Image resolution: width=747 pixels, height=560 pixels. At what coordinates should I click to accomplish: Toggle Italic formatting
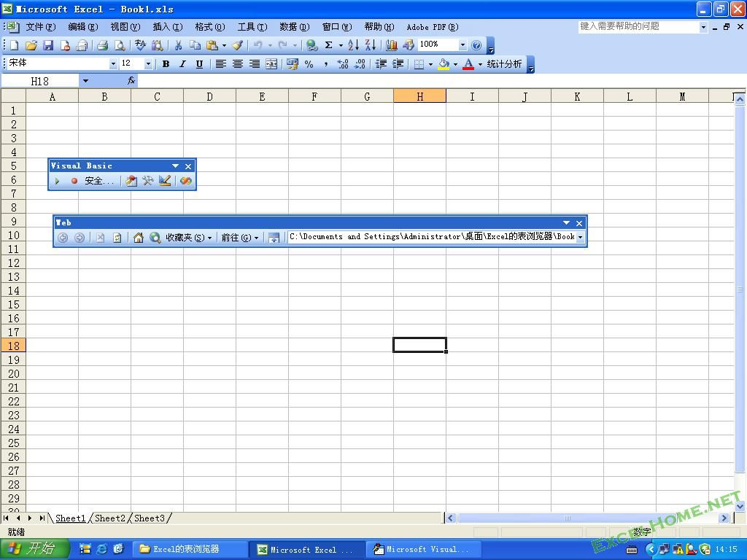(x=182, y=64)
